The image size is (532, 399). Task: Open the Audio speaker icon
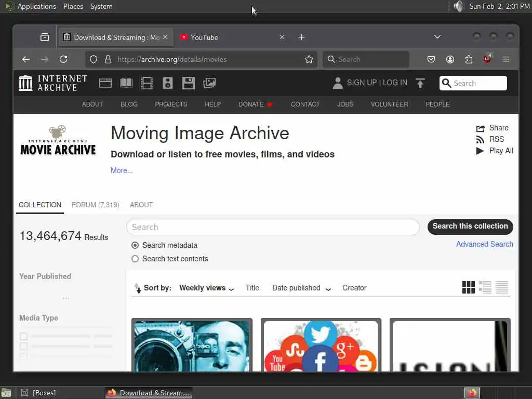pos(168,83)
